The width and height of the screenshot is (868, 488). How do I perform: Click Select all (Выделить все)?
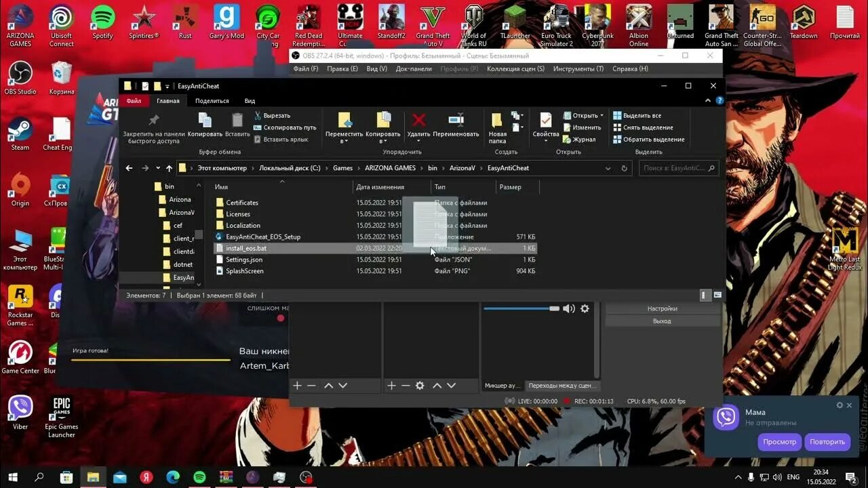[637, 115]
